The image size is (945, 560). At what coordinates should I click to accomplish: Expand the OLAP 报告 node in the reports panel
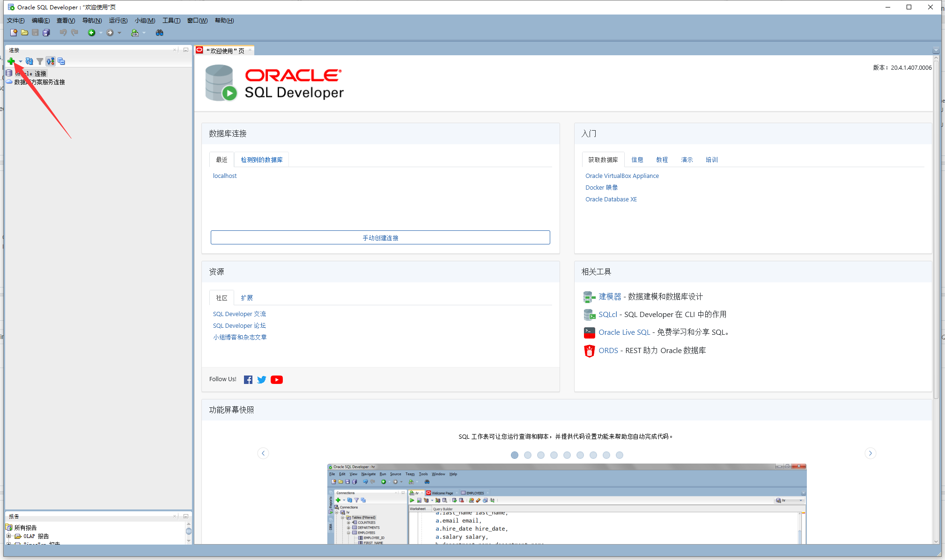(9, 536)
